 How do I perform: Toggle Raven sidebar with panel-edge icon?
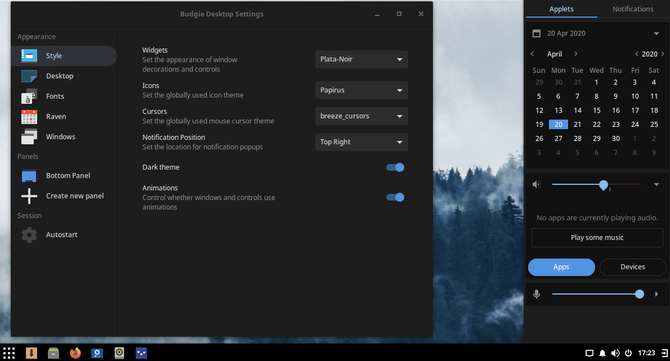coord(664,353)
